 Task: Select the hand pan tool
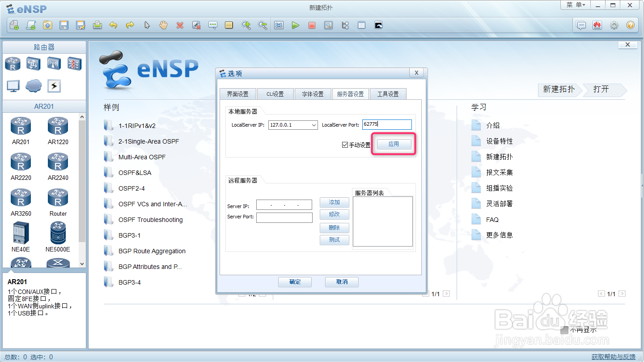pyautogui.click(x=163, y=25)
